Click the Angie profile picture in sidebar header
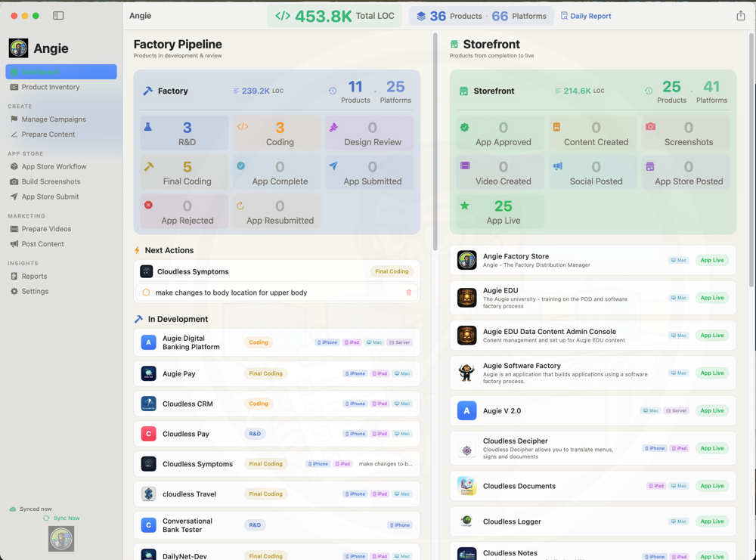The image size is (756, 560). (18, 48)
